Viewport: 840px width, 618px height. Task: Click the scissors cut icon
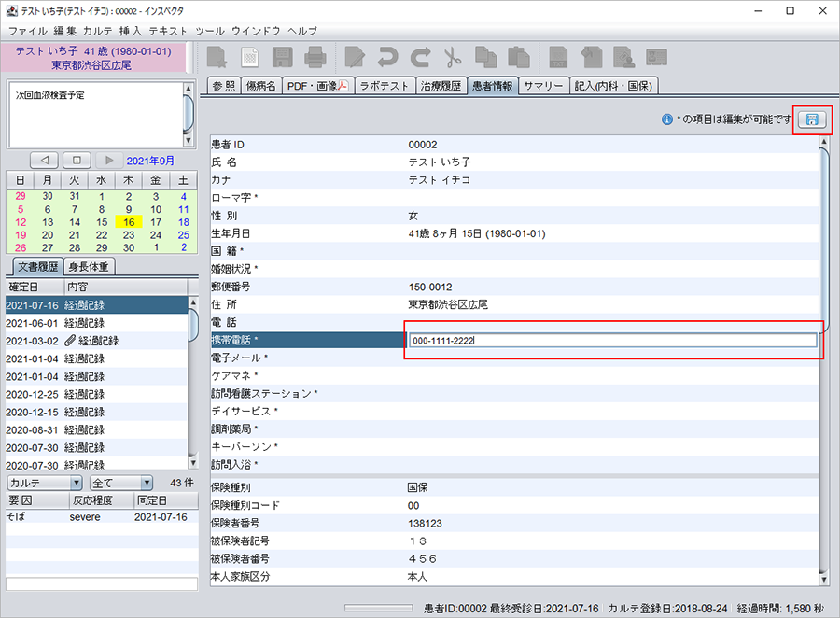[453, 58]
